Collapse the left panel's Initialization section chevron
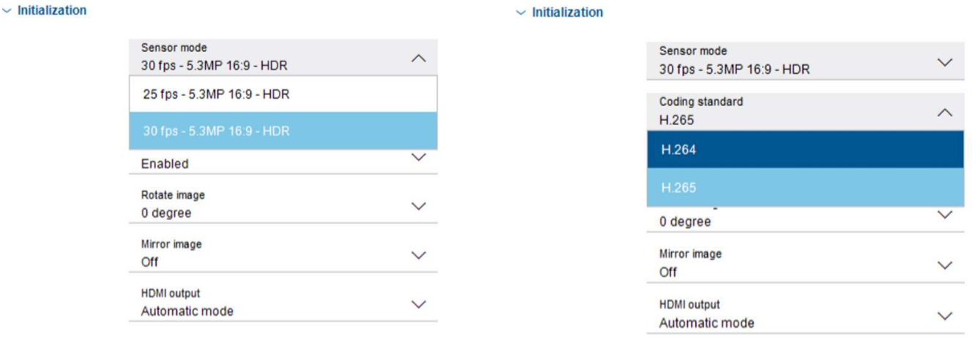 [x=7, y=11]
